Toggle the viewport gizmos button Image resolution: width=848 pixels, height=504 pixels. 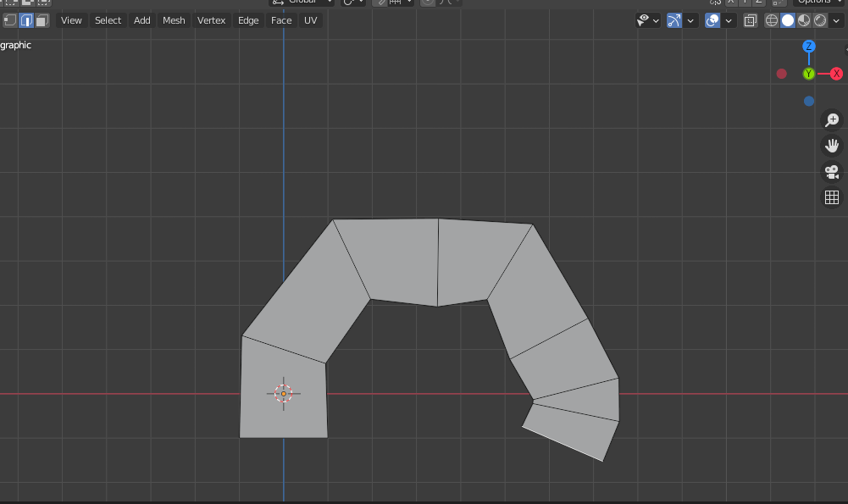tap(673, 20)
